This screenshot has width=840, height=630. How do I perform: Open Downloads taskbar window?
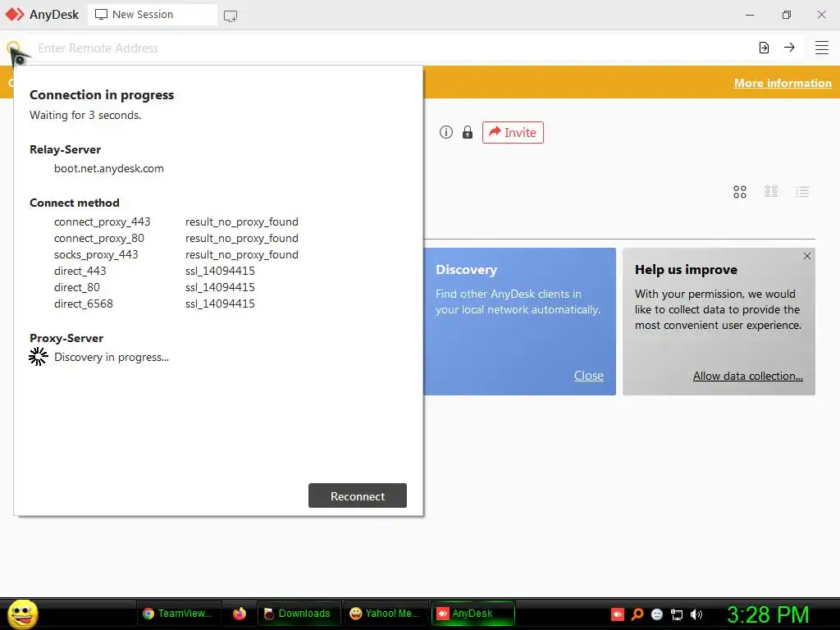click(x=298, y=614)
